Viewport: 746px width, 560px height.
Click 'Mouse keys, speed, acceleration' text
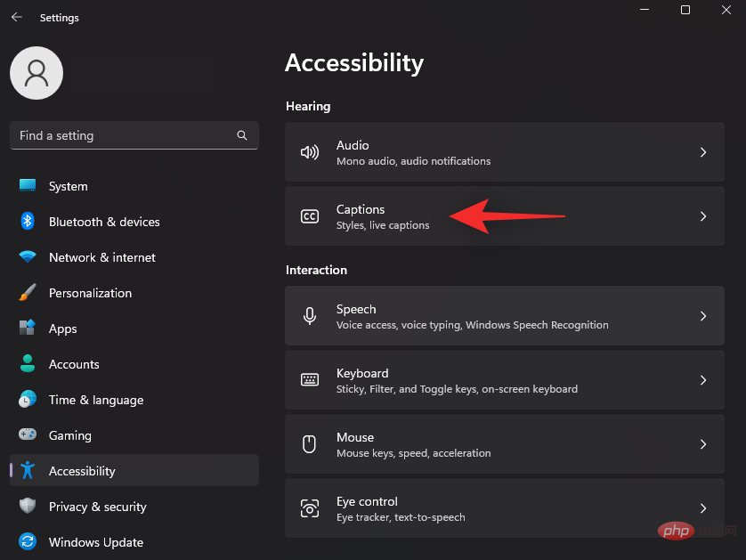[x=413, y=453]
